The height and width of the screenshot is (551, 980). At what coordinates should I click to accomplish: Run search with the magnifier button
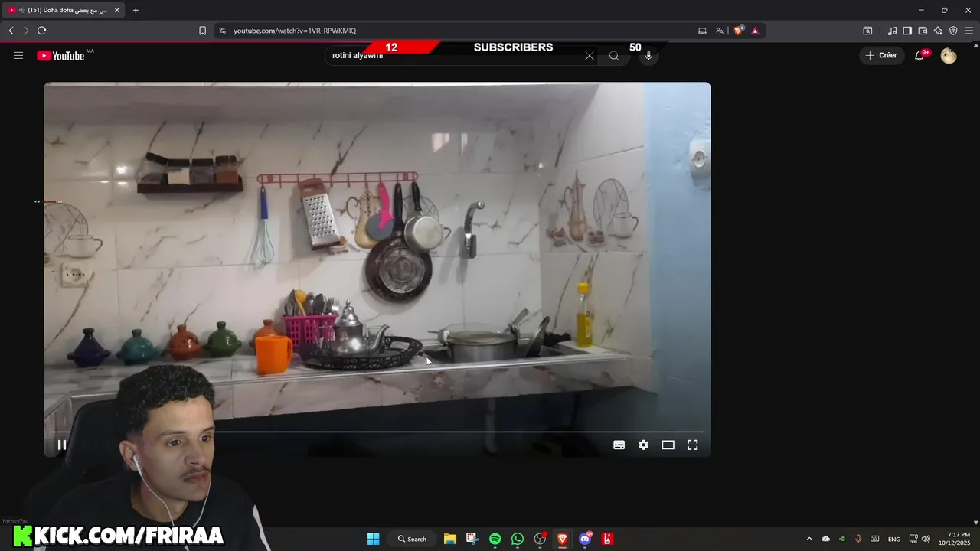pyautogui.click(x=614, y=56)
